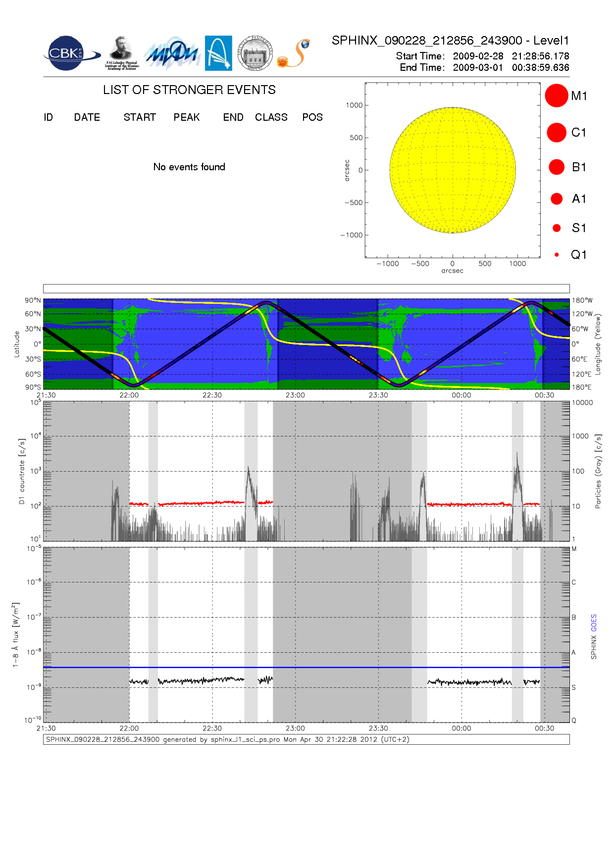Screen dimensions: 614x868
Task: Click the START column header
Action: click(x=140, y=117)
